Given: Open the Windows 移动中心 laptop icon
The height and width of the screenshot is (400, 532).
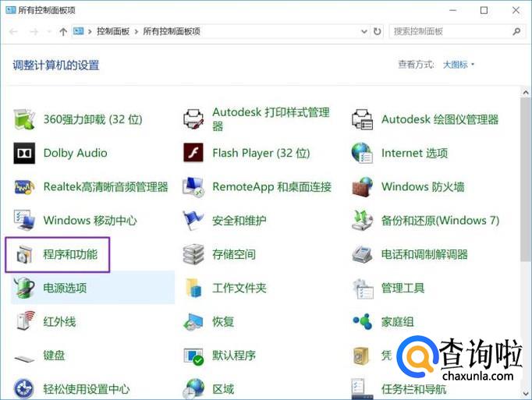Looking at the screenshot, I should point(24,221).
